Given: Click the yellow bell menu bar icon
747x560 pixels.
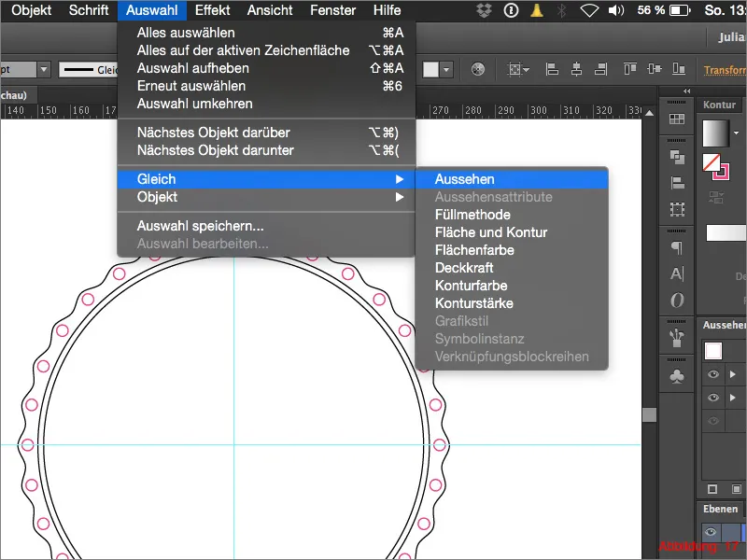Looking at the screenshot, I should click(536, 10).
